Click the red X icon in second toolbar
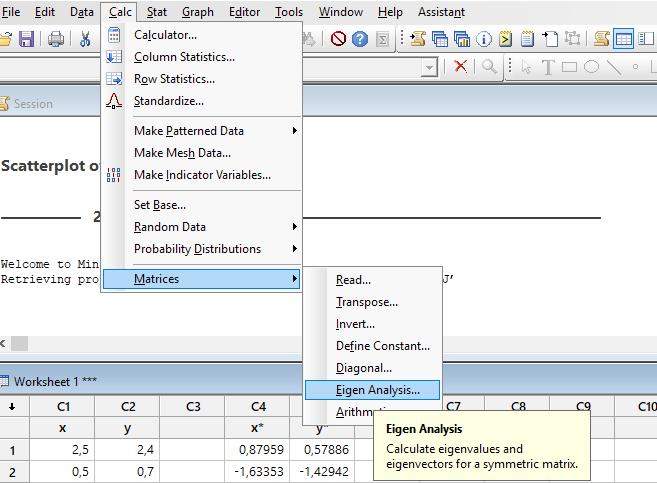Viewport: 657px width, 483px height. click(460, 66)
